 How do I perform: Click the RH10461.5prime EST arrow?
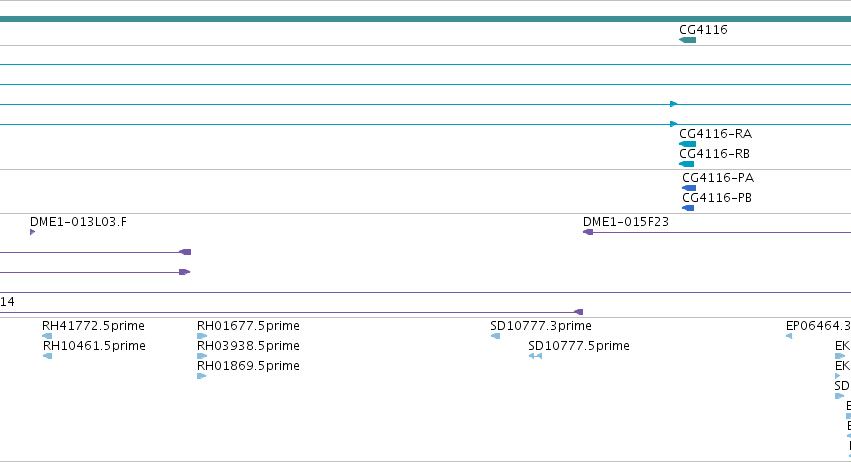48,356
